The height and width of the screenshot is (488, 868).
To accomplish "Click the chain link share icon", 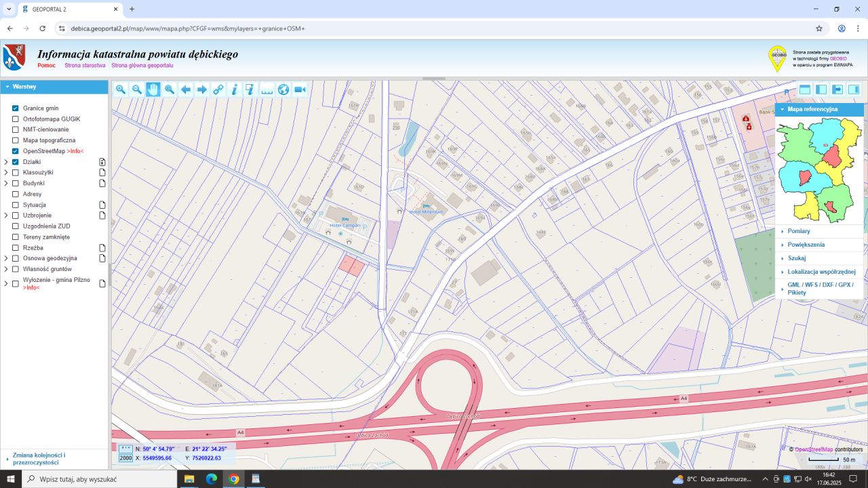I will pos(218,89).
